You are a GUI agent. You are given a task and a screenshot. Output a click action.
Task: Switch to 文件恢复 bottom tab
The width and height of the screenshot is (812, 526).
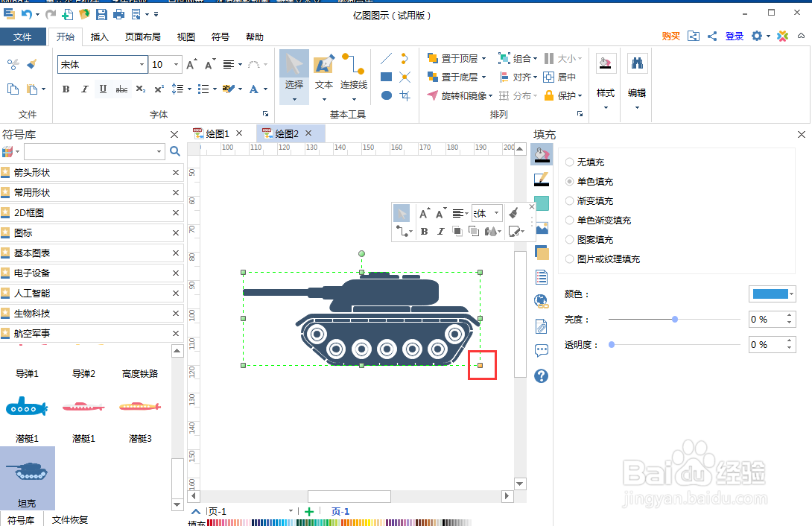(x=70, y=520)
